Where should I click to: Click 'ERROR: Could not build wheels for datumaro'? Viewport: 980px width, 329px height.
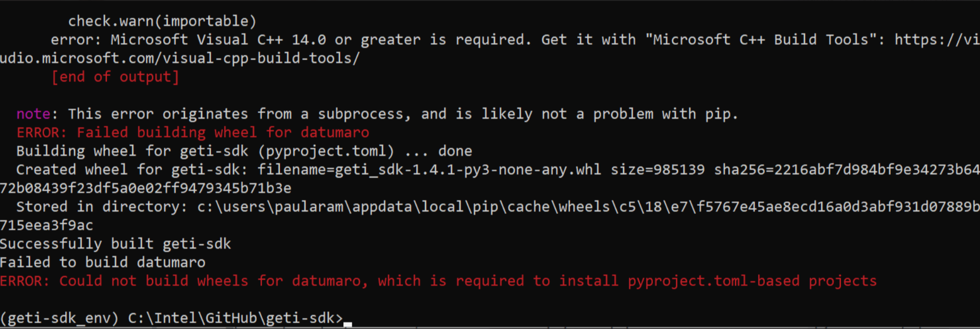(438, 281)
